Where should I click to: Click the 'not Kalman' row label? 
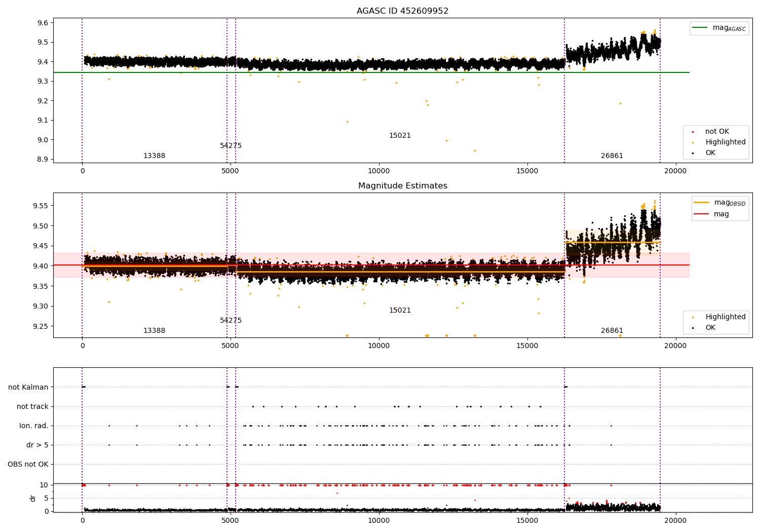28,388
